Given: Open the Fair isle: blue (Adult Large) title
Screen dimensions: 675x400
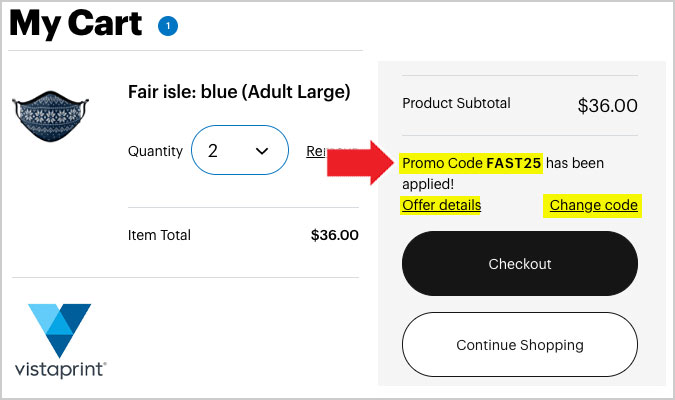Looking at the screenshot, I should [239, 92].
